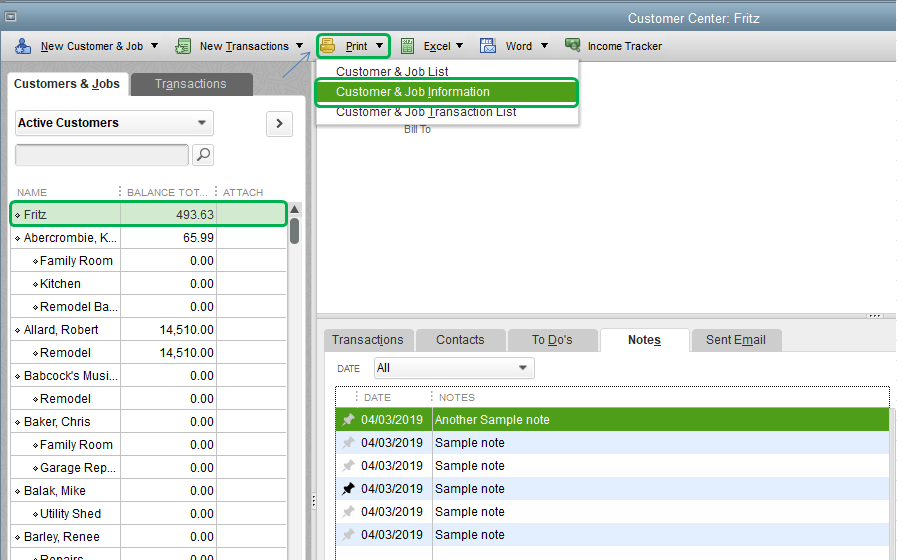The height and width of the screenshot is (560, 897).
Task: Select Baker, Chris customer row
Action: pyautogui.click(x=149, y=422)
